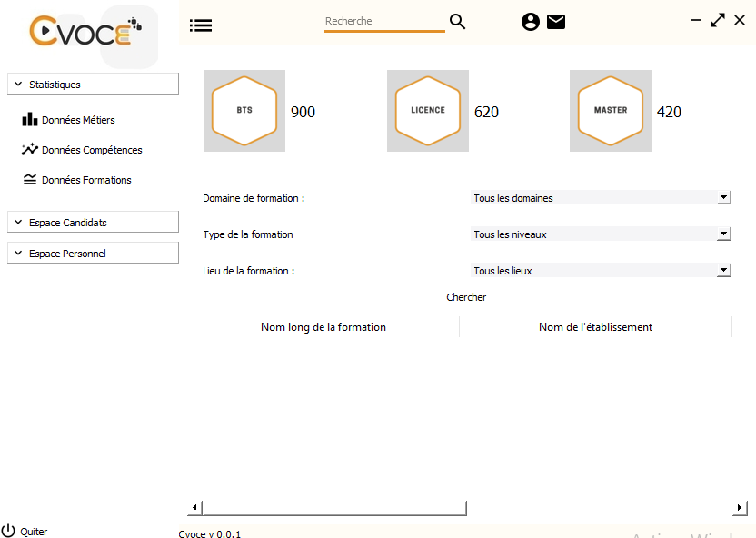Viewport: 756px width, 538px height.
Task: Expand the Espace Personnel section
Action: point(93,252)
